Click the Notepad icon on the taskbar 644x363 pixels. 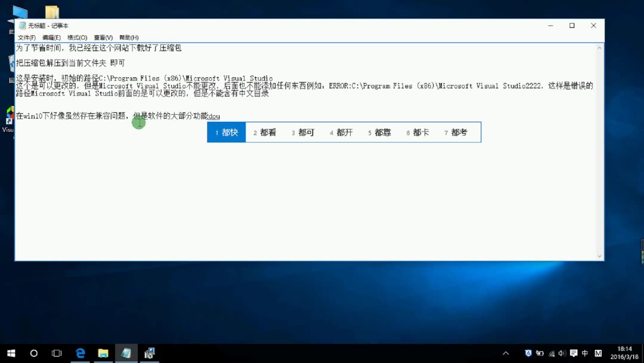pyautogui.click(x=126, y=353)
